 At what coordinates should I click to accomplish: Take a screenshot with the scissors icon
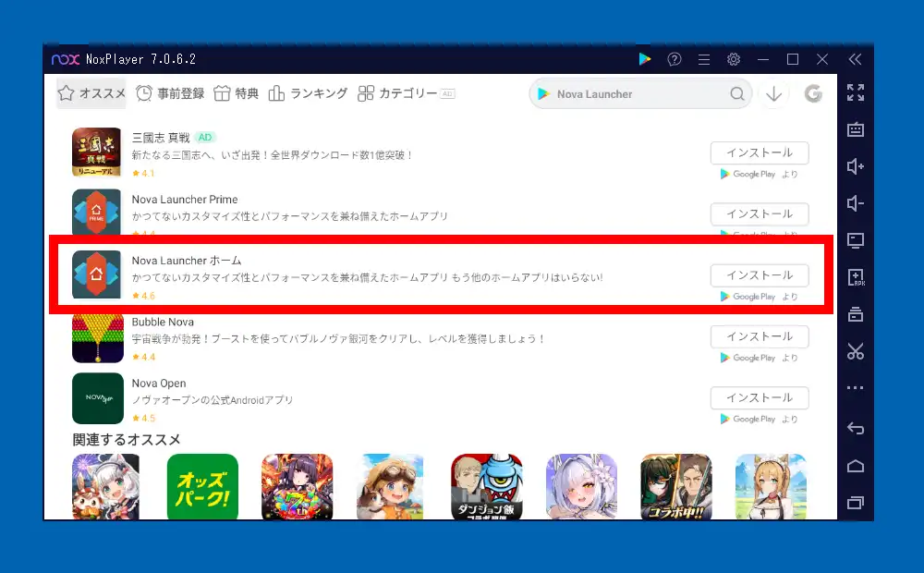856,351
